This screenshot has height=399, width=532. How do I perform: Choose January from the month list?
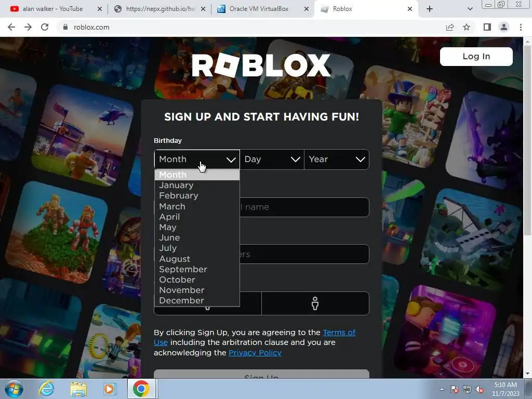pyautogui.click(x=197, y=185)
